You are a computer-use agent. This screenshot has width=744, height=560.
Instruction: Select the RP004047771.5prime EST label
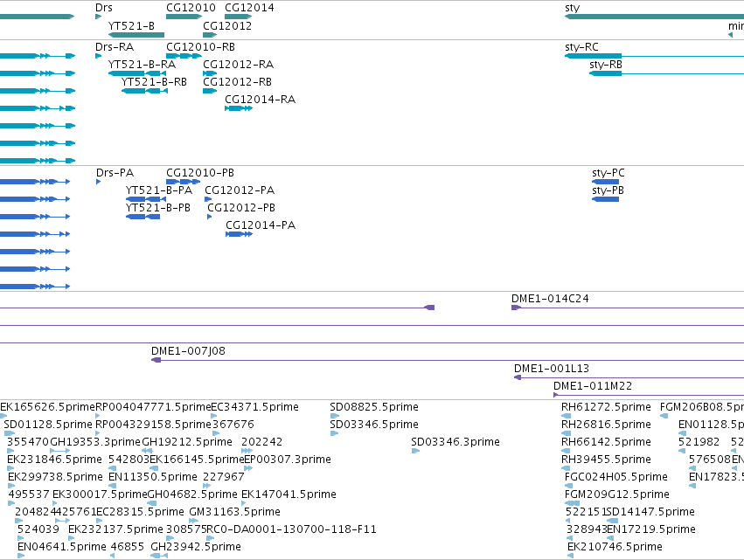click(153, 407)
